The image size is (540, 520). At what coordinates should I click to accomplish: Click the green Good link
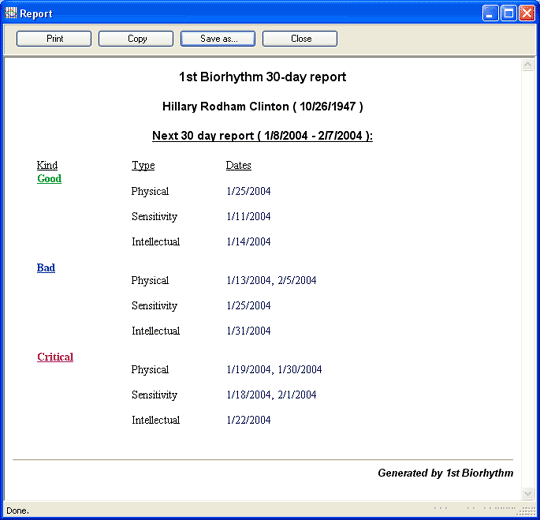(x=49, y=178)
